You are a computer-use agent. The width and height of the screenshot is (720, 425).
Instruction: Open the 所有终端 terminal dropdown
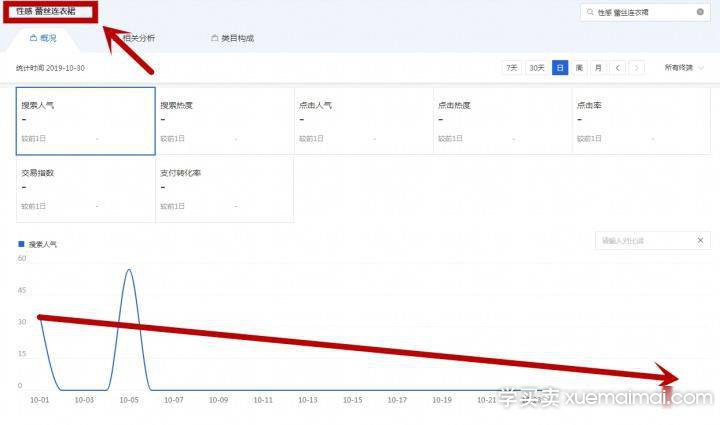tap(684, 68)
